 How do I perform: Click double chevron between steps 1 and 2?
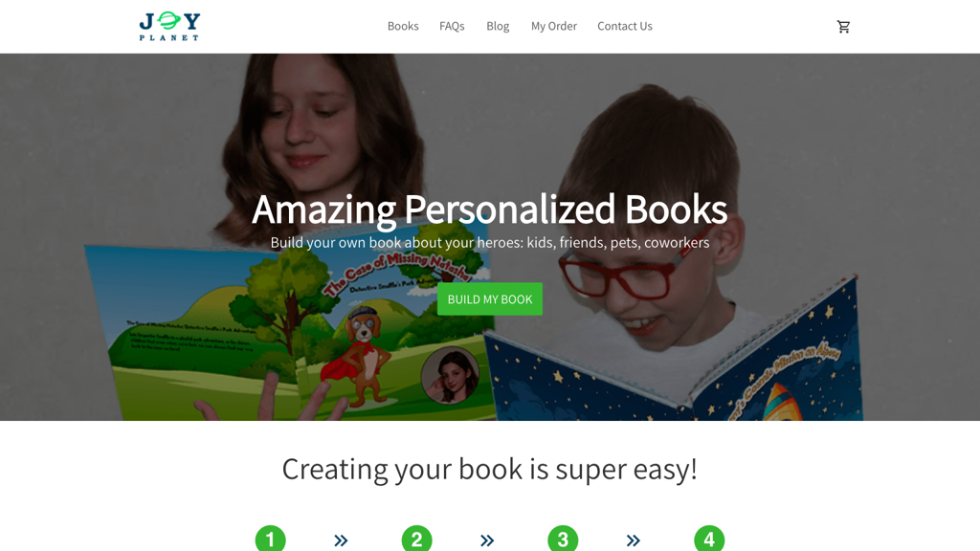(x=341, y=540)
